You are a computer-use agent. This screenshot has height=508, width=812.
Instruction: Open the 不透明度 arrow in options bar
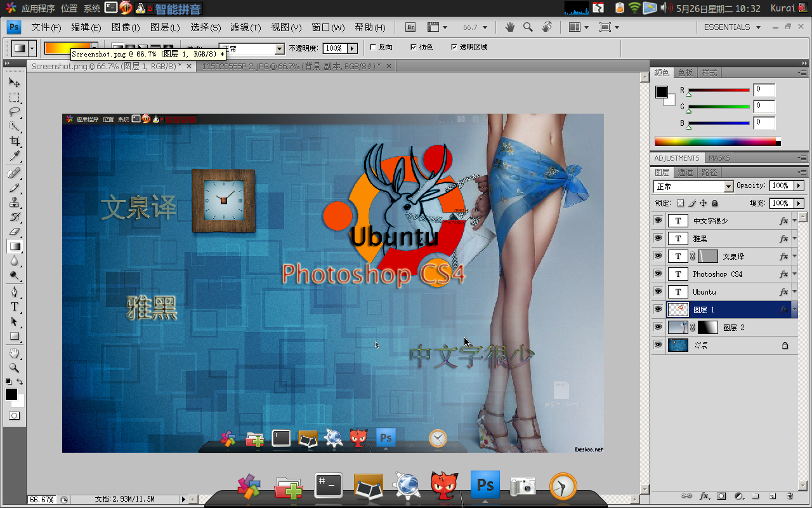click(x=353, y=48)
